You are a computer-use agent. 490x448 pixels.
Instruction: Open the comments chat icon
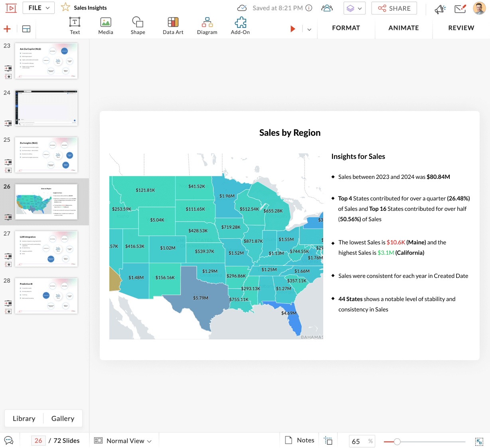(9, 440)
